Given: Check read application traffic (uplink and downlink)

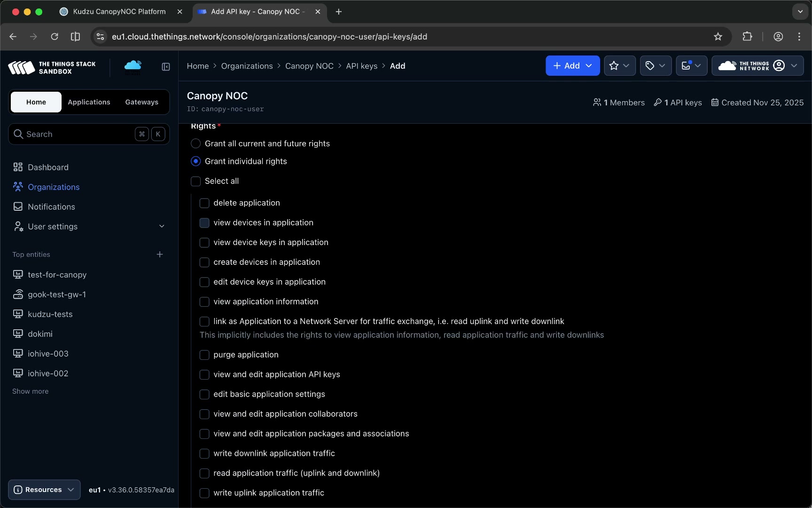Looking at the screenshot, I should point(204,473).
